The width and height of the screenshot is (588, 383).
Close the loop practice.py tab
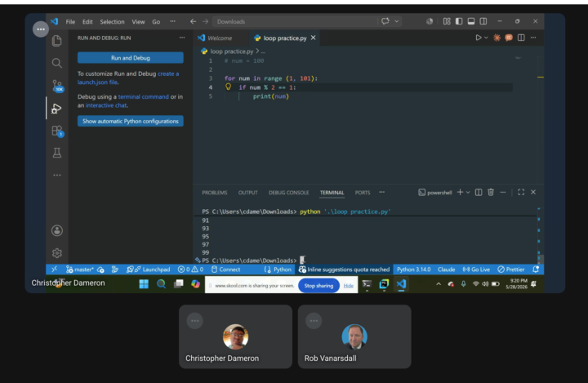(313, 38)
